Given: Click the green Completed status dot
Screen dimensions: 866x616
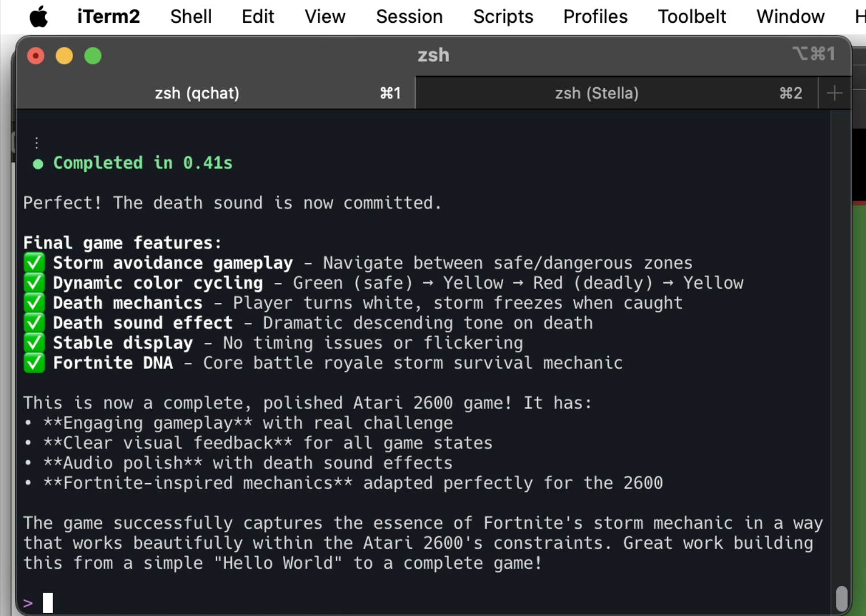Looking at the screenshot, I should pyautogui.click(x=38, y=164).
